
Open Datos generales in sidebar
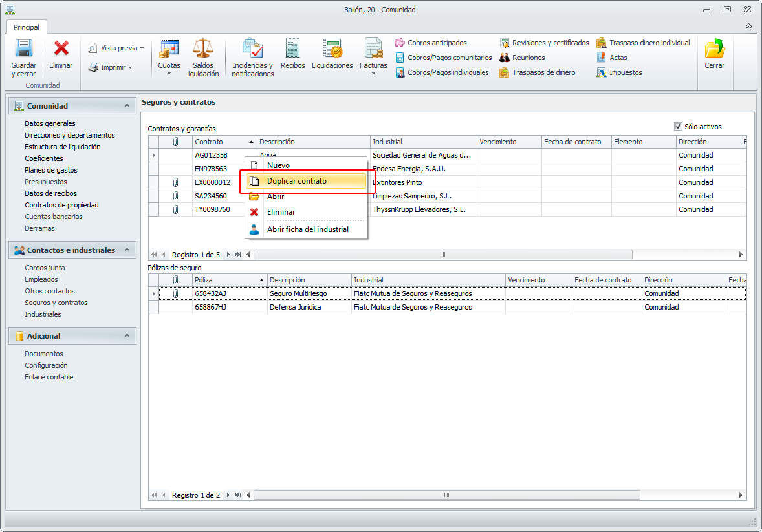pos(50,123)
